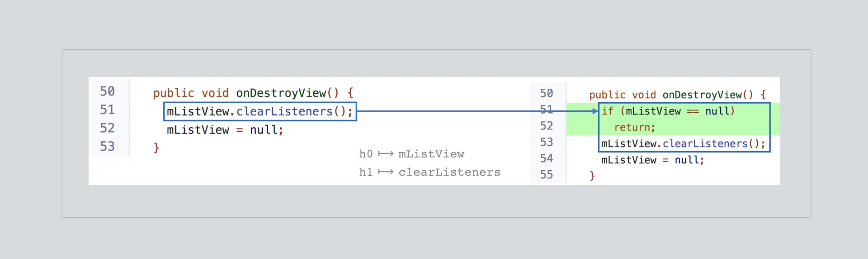This screenshot has height=259, width=868.
Task: Click the clearListeners text beside h1
Action: point(449,173)
